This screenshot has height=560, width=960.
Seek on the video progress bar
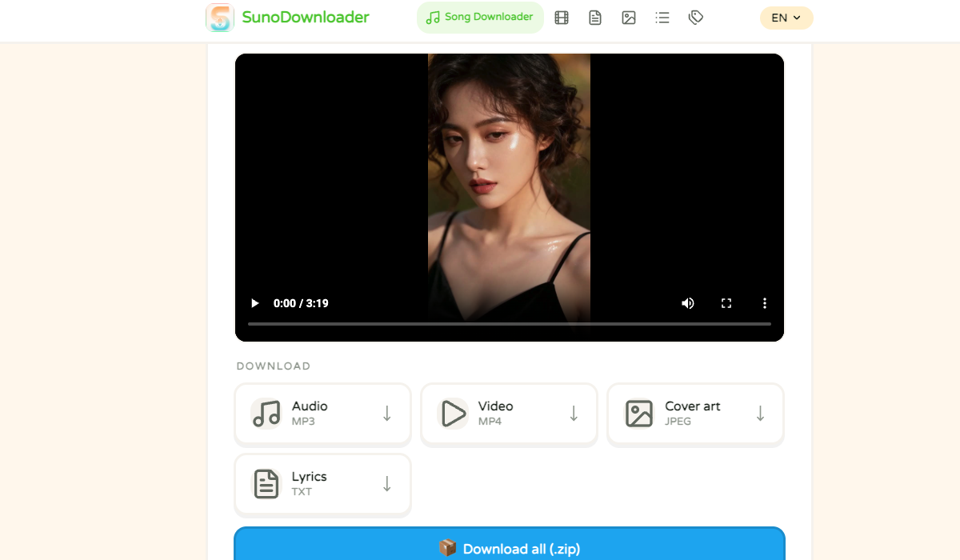[510, 324]
